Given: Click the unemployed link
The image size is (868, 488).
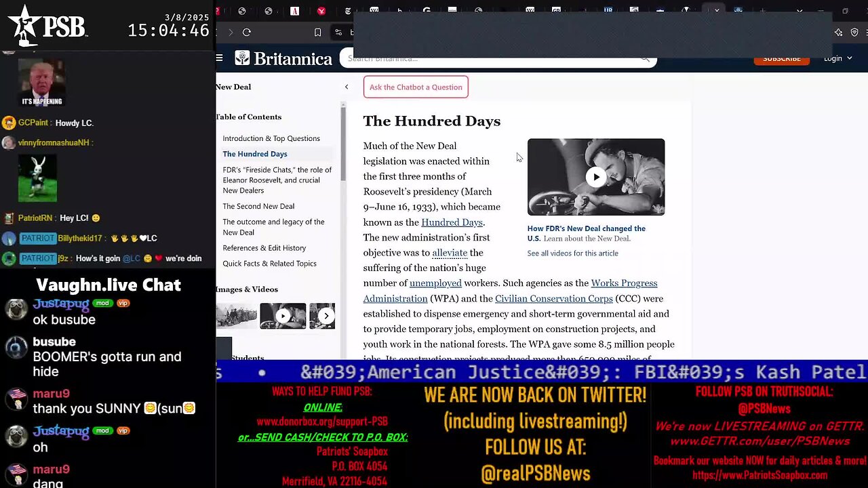Looking at the screenshot, I should [x=435, y=283].
